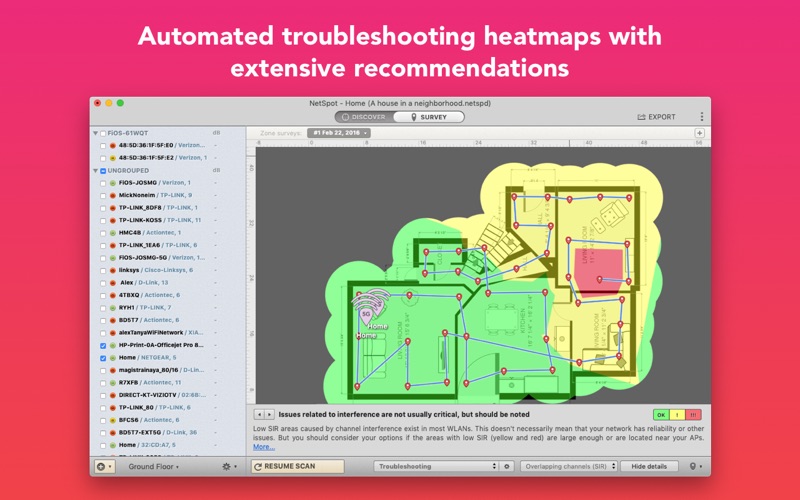800x500 pixels.
Task: Toggle the FiOS-61WQT group checkbox
Action: [x=103, y=133]
